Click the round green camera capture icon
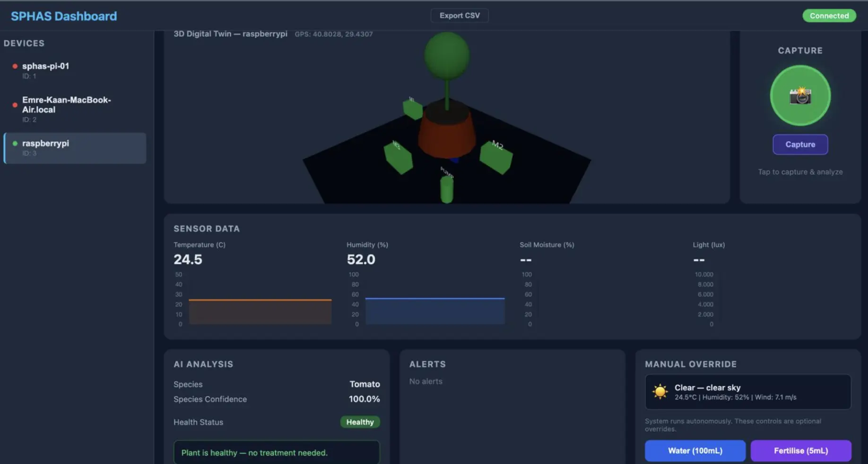Viewport: 868px width, 464px height. [x=800, y=95]
